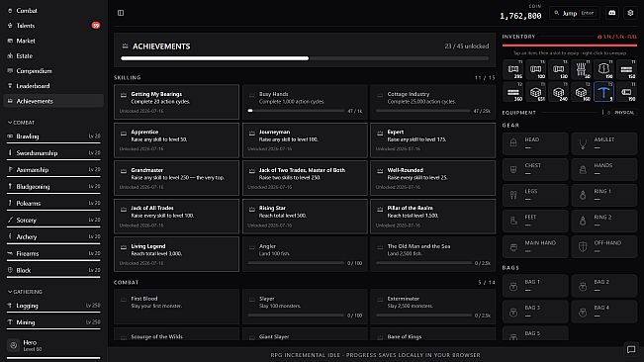Open the Cottage Industry achievement card

point(433,102)
